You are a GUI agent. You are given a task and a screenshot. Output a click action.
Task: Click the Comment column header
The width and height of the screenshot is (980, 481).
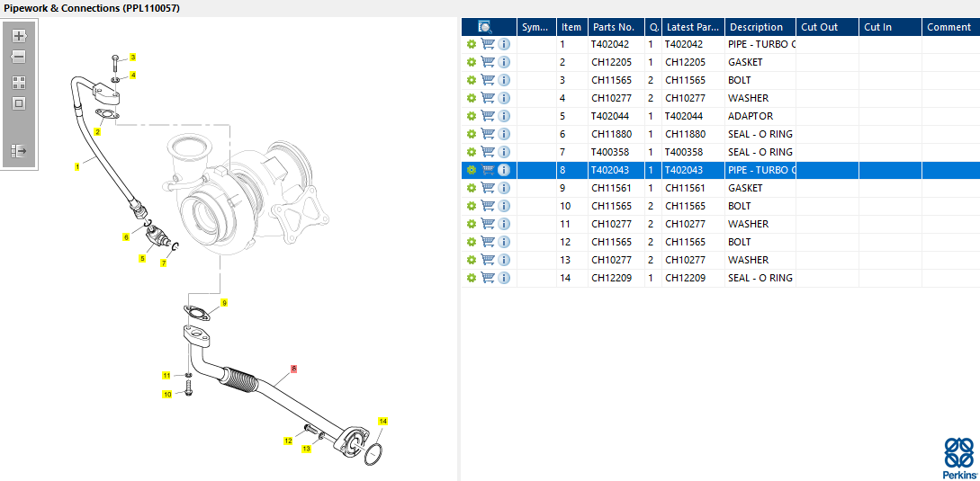click(950, 27)
